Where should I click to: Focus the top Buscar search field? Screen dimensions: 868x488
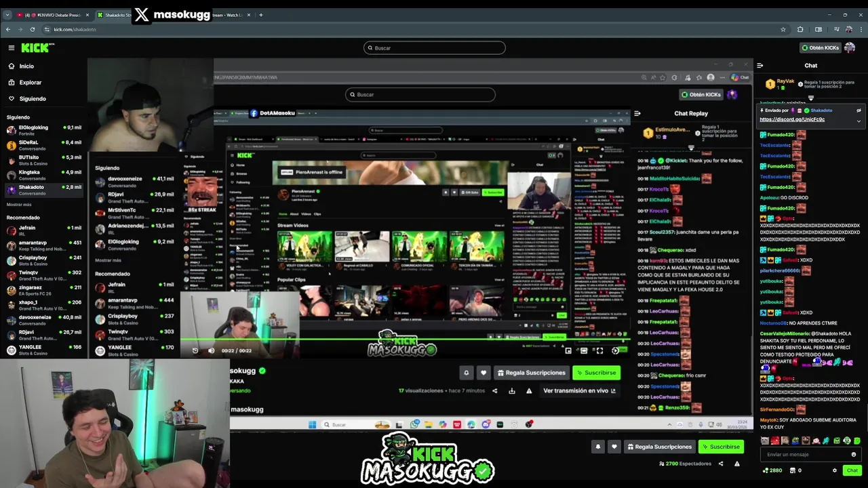coord(435,47)
